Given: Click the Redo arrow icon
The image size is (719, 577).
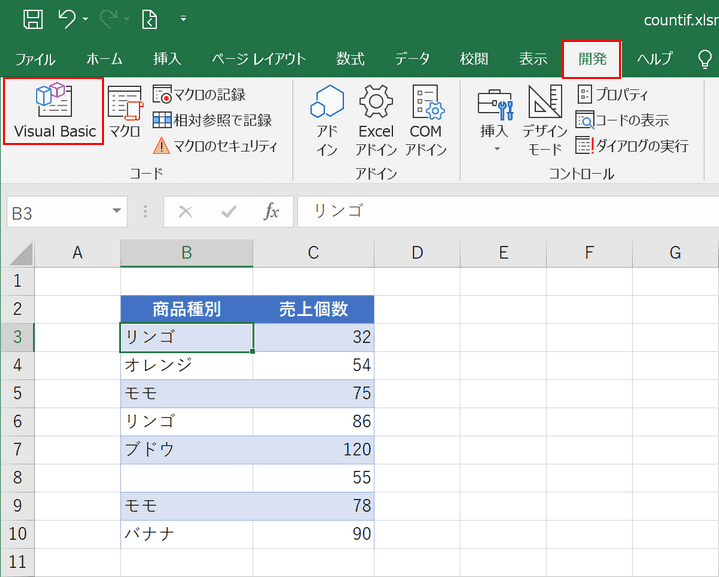Looking at the screenshot, I should [x=109, y=19].
